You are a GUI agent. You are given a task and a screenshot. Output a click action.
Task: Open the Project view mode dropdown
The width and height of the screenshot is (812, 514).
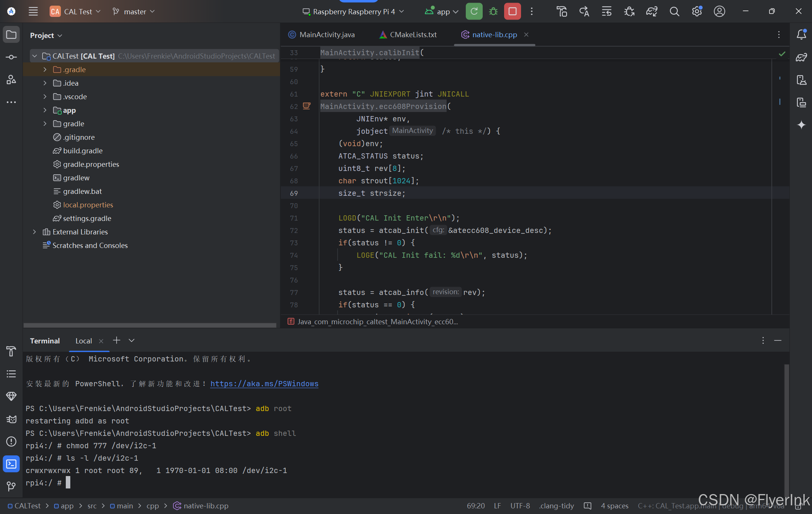pos(46,35)
